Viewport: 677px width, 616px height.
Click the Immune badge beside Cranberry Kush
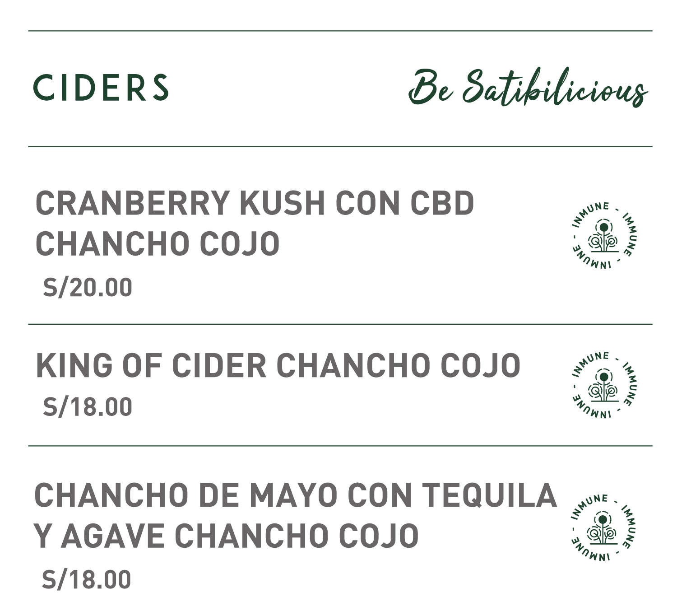tap(604, 235)
